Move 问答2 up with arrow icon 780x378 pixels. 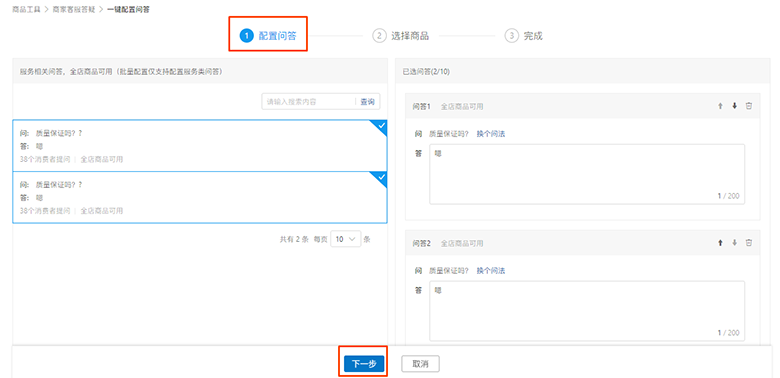pyautogui.click(x=720, y=243)
